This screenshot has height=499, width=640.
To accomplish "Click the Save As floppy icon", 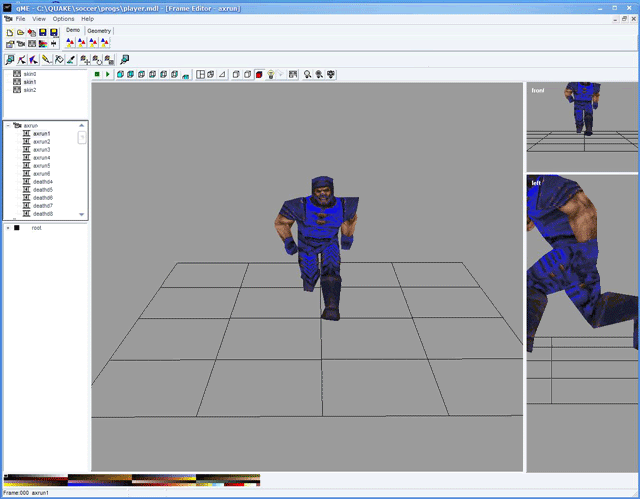I will 53,33.
